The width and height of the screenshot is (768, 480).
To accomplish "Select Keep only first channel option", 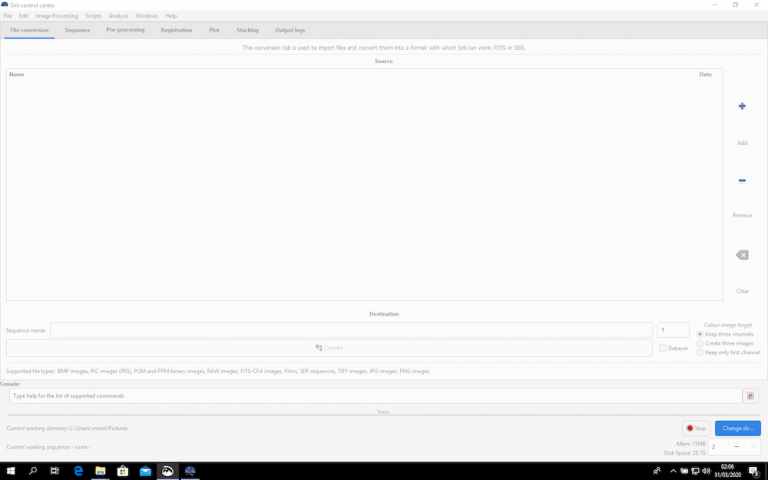I will (x=700, y=352).
